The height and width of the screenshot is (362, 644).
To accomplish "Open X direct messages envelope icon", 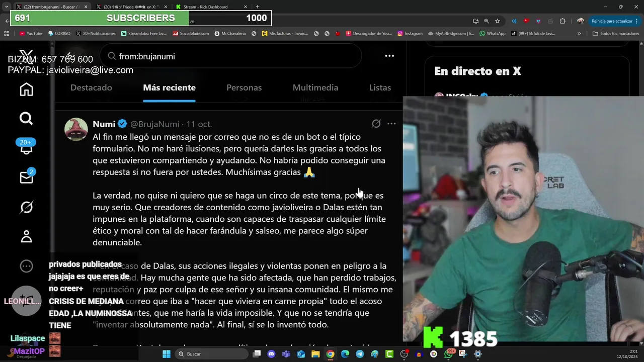I will 26,177.
